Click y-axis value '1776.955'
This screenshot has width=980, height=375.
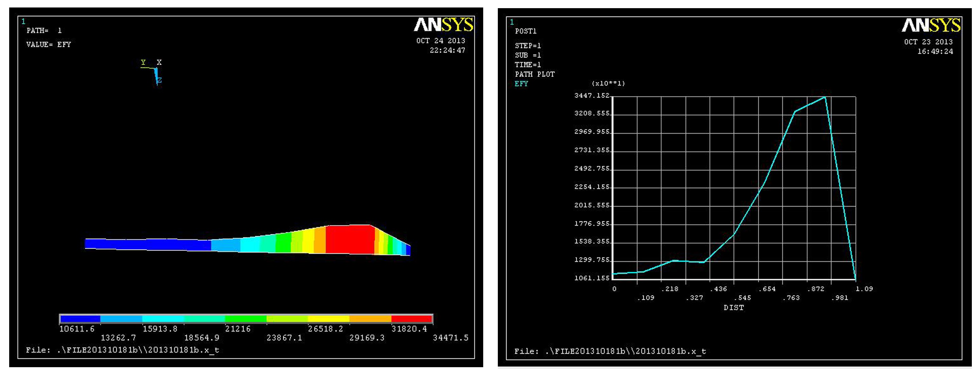click(592, 224)
